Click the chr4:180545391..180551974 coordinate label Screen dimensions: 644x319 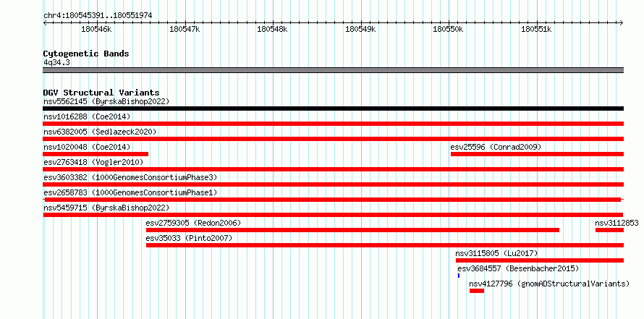point(98,16)
